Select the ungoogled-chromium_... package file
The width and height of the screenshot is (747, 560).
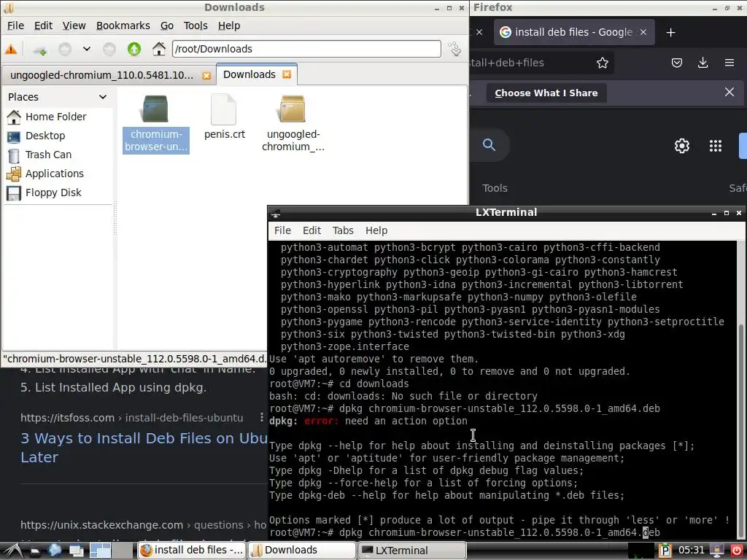[293, 124]
